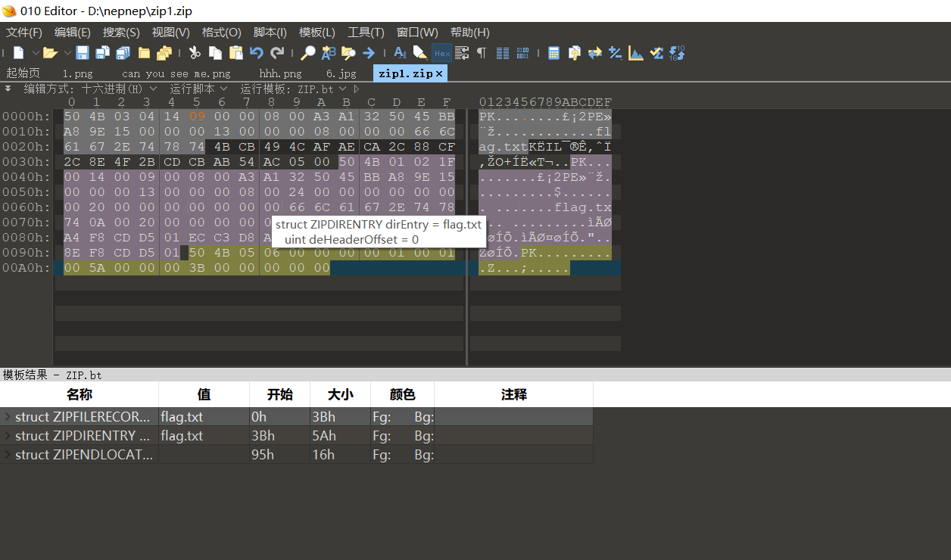The height and width of the screenshot is (560, 951).
Task: Click the Cut scissors icon
Action: (195, 53)
